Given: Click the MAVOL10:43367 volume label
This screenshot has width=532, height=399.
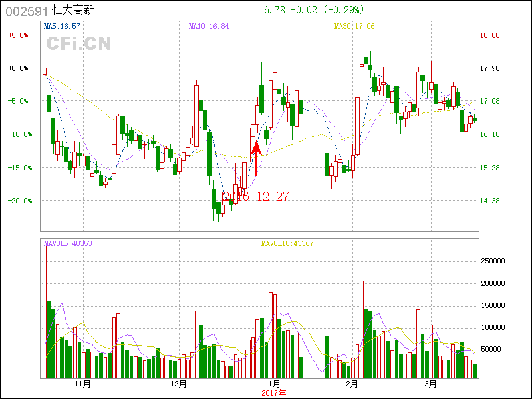Looking at the screenshot, I should tap(287, 243).
